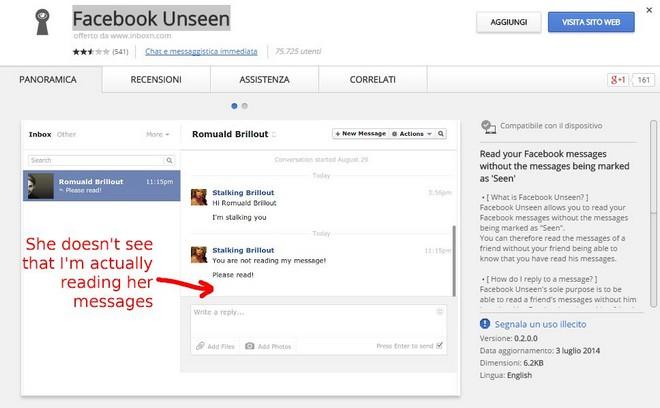Viewport: 660px width, 408px height.
Task: Click the Versione 0.2.0.0 text
Action: click(508, 338)
